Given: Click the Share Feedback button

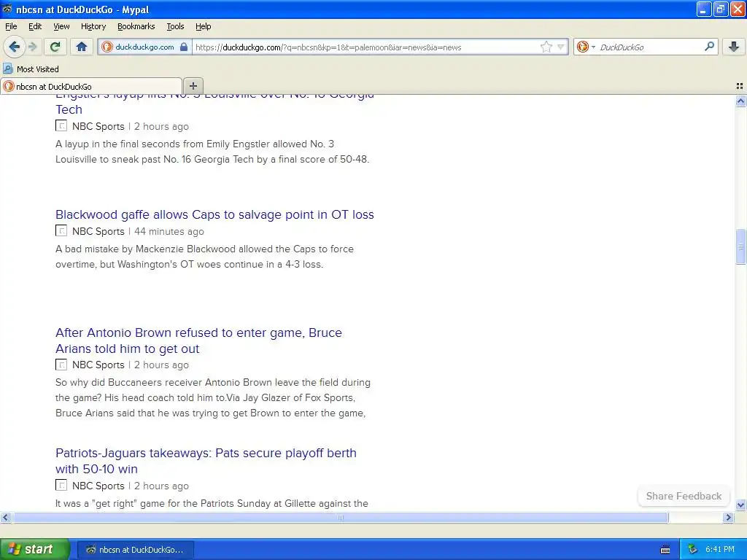Looking at the screenshot, I should (684, 496).
